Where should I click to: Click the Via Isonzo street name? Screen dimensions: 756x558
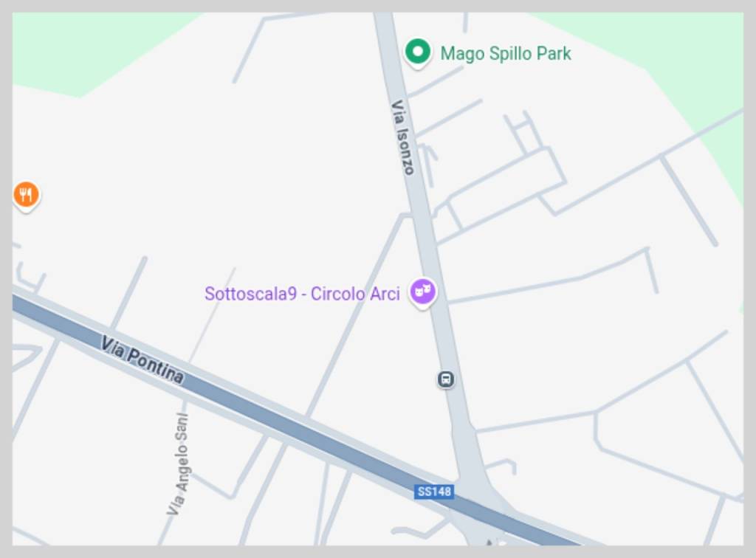tap(402, 137)
